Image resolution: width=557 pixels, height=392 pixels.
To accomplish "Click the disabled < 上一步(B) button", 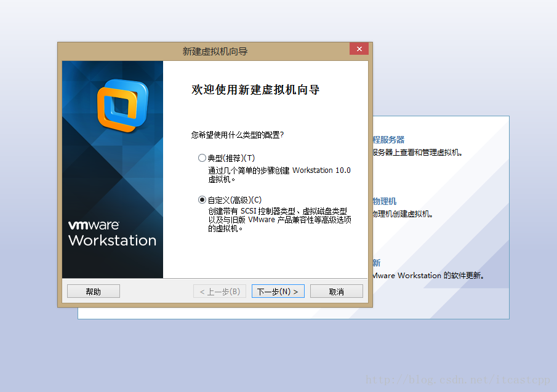I will [x=220, y=291].
